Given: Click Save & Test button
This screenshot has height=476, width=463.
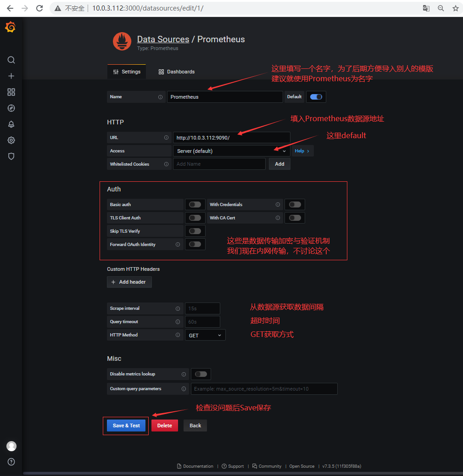Looking at the screenshot, I should [x=126, y=426].
